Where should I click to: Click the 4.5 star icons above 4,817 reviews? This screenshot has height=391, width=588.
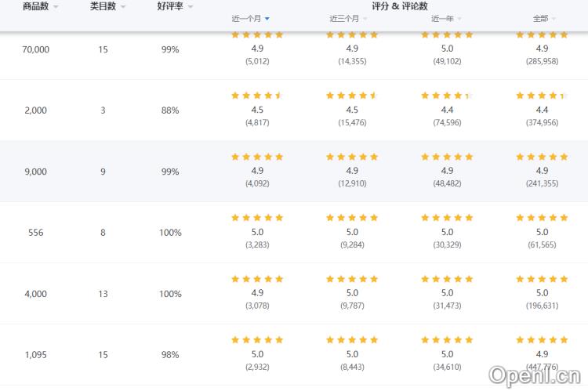click(257, 96)
